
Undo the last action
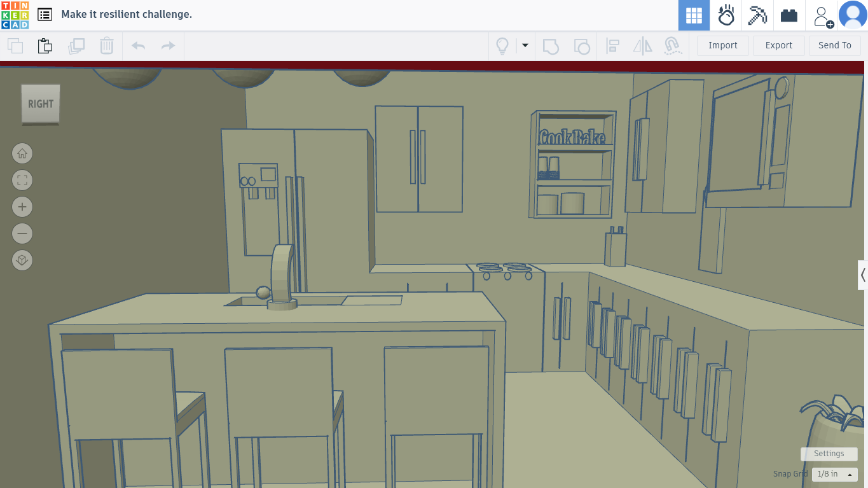coord(138,46)
